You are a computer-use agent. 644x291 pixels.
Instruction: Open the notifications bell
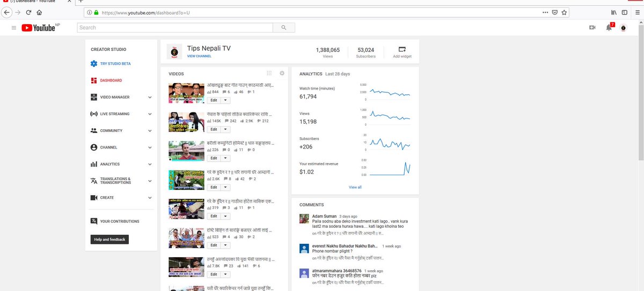click(x=609, y=27)
